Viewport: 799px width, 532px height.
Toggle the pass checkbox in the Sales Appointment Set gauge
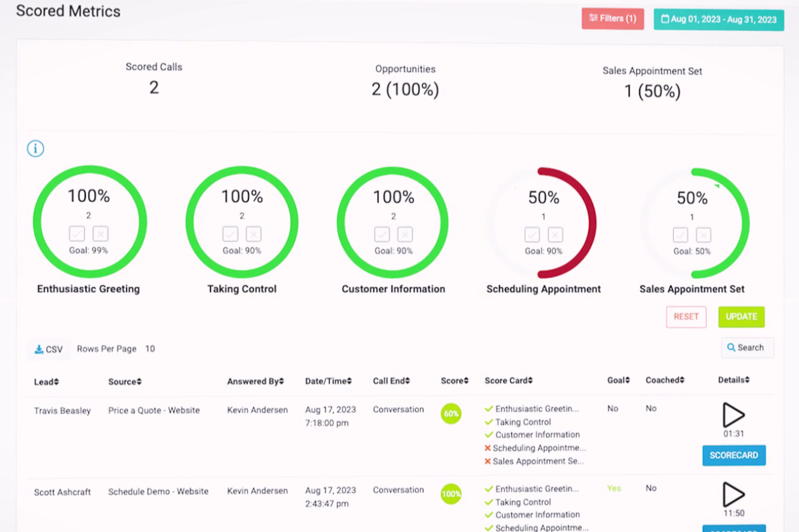click(681, 235)
